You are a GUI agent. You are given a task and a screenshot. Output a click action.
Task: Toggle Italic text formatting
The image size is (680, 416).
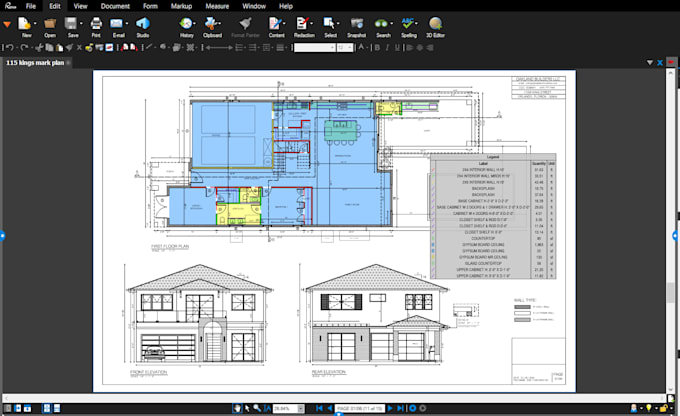pyautogui.click(x=387, y=48)
